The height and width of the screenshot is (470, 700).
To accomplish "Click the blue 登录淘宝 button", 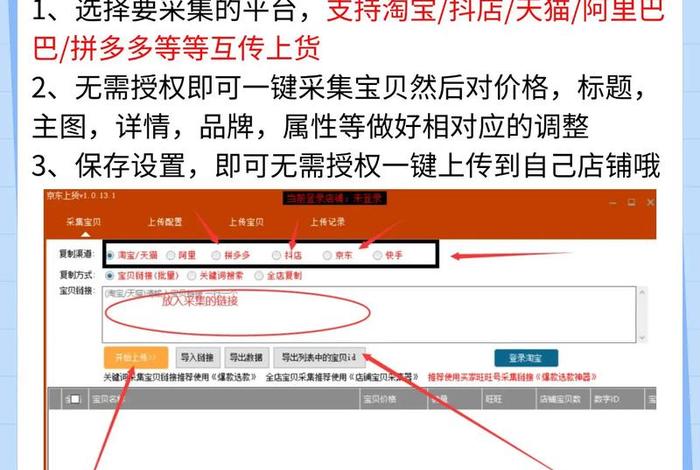I will pyautogui.click(x=526, y=358).
